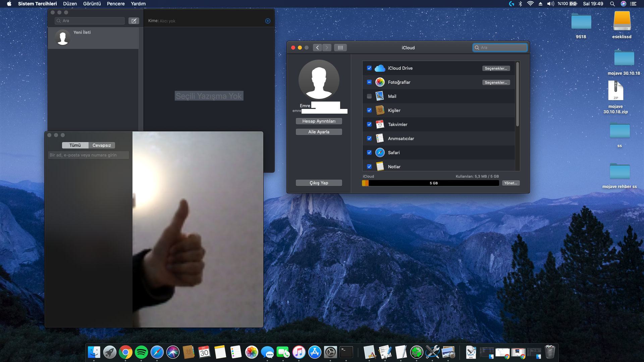This screenshot has width=644, height=362.
Task: Click the Çıkış Yap button
Action: click(319, 183)
